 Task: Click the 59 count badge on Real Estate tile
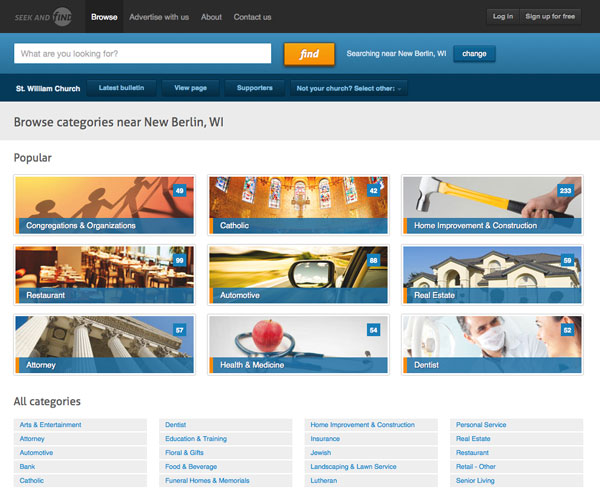point(567,261)
